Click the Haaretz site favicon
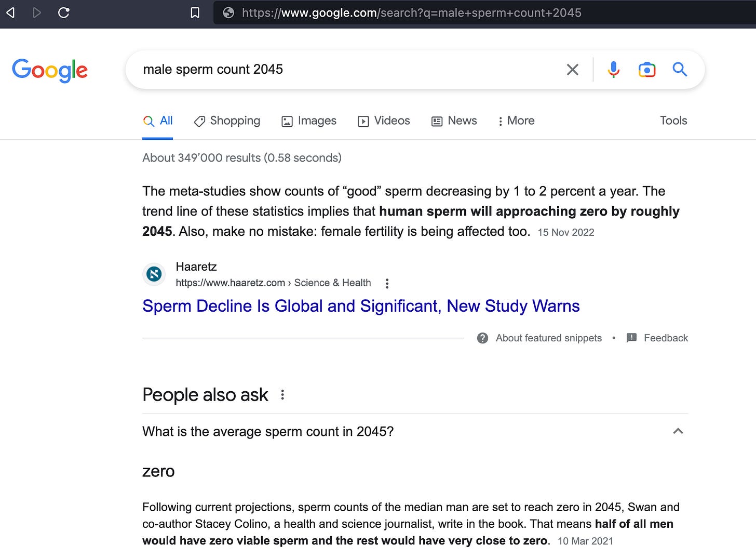The image size is (756, 558). (154, 274)
